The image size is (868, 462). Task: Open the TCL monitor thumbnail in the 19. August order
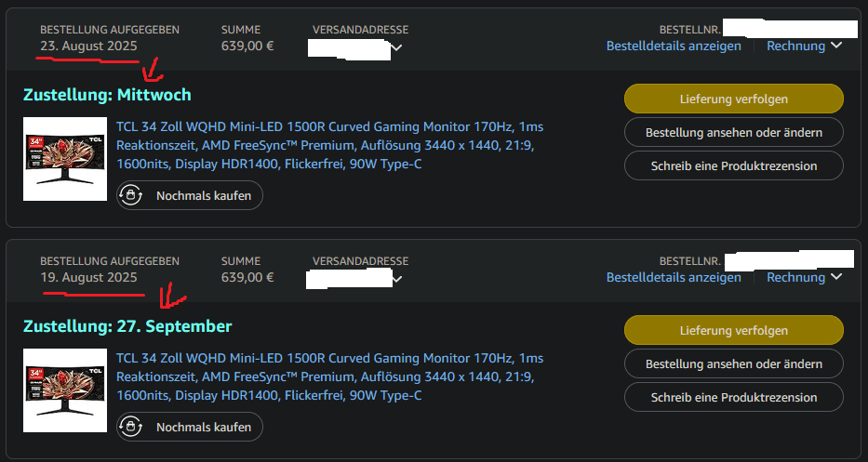click(52, 390)
